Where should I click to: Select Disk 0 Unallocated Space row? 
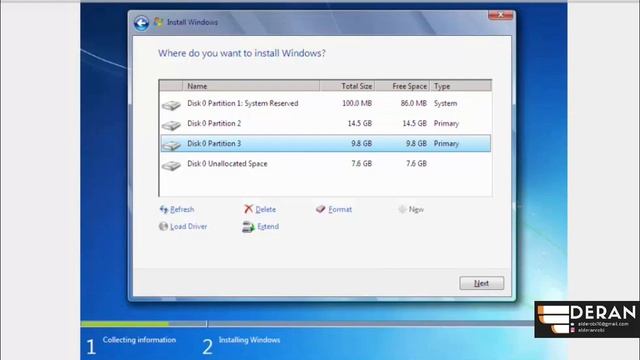pos(326,164)
